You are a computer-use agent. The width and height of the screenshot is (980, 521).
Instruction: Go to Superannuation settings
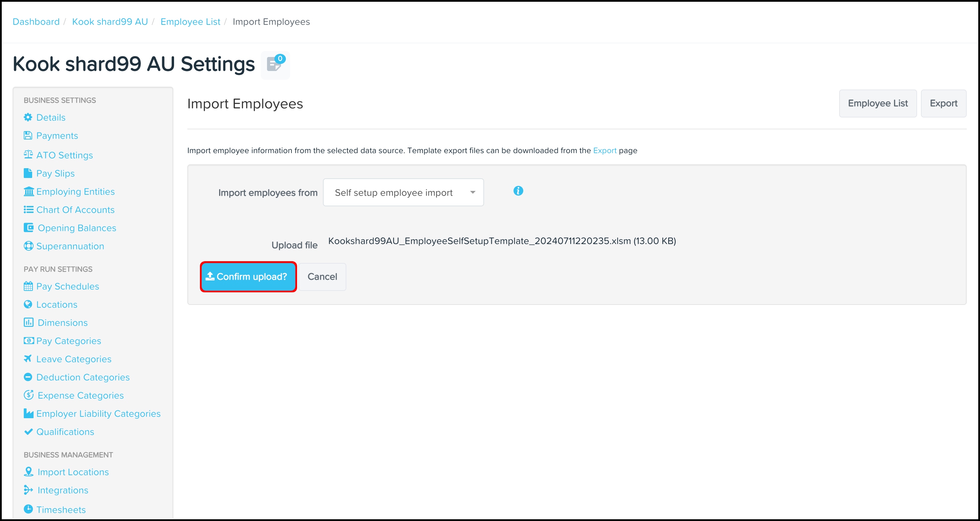coord(70,246)
